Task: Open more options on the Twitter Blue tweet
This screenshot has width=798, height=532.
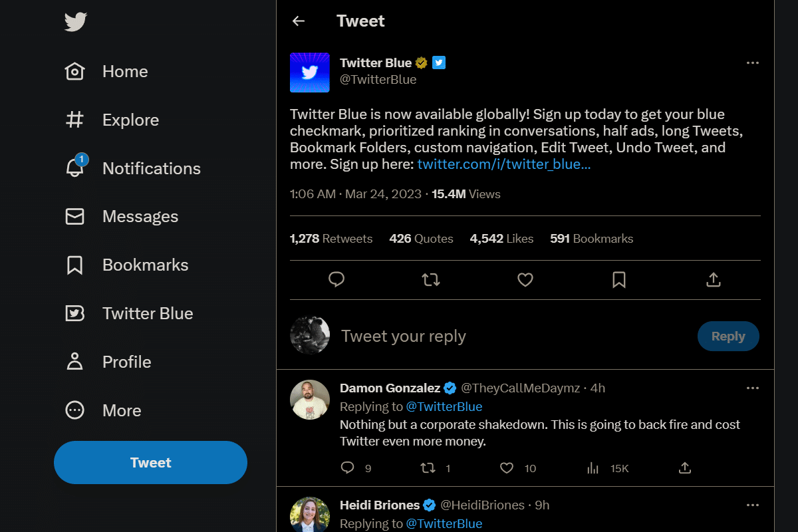Action: pyautogui.click(x=752, y=63)
